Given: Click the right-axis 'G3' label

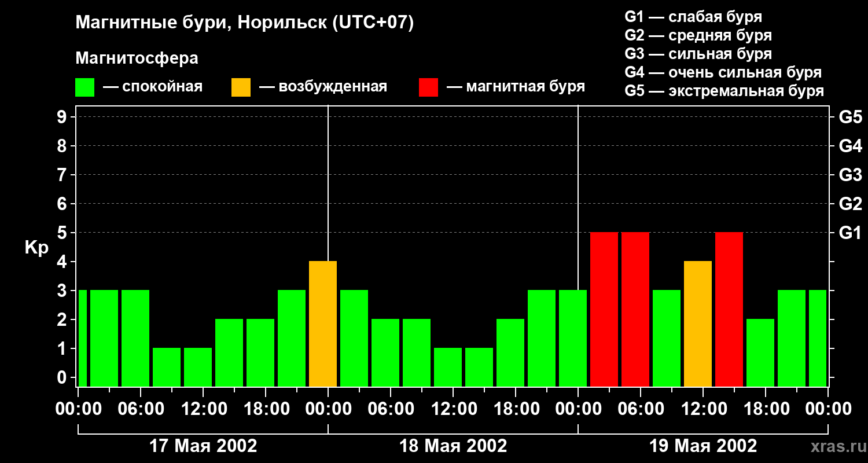Looking at the screenshot, I should [x=851, y=175].
